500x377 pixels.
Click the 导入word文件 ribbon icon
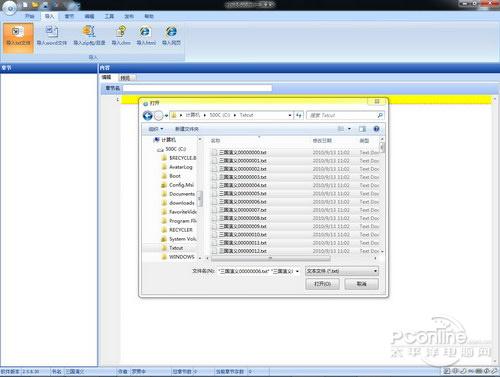(x=52, y=36)
